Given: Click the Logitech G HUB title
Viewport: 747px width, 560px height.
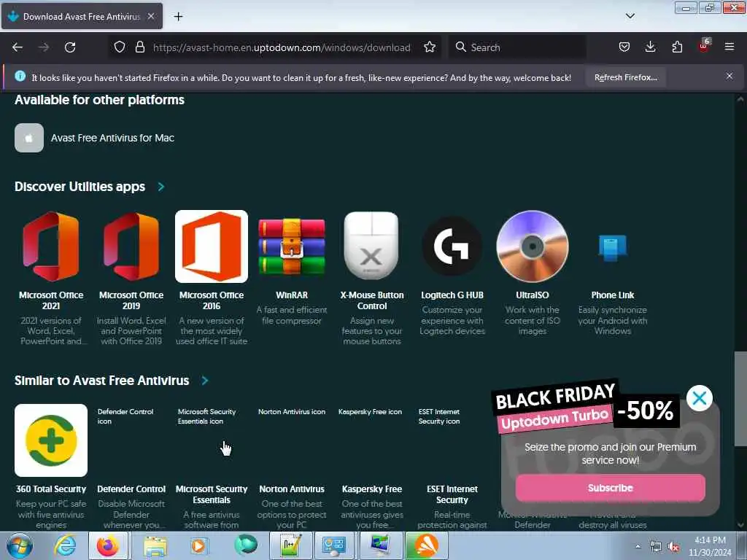Looking at the screenshot, I should (x=452, y=295).
